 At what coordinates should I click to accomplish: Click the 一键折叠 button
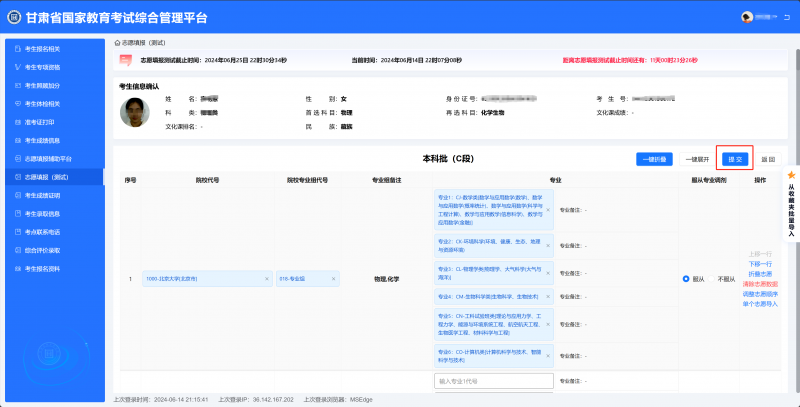[654, 159]
